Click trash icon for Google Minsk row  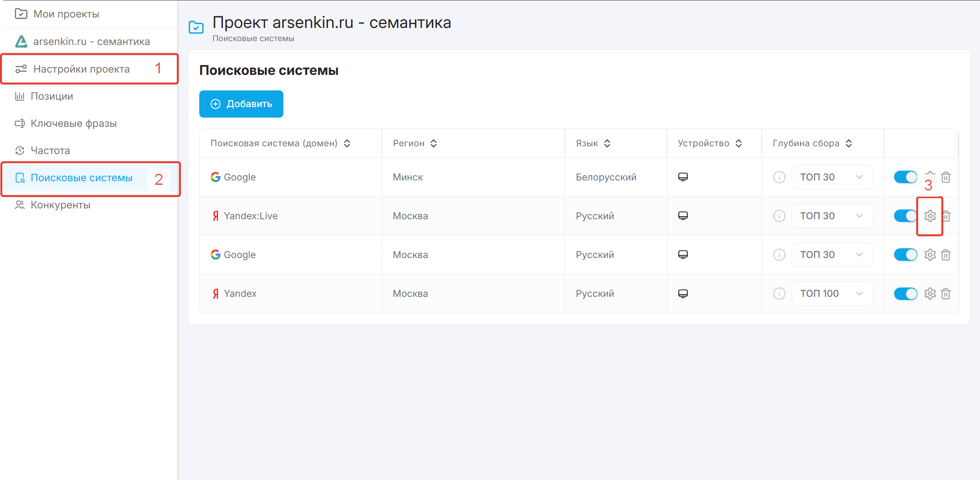point(945,177)
